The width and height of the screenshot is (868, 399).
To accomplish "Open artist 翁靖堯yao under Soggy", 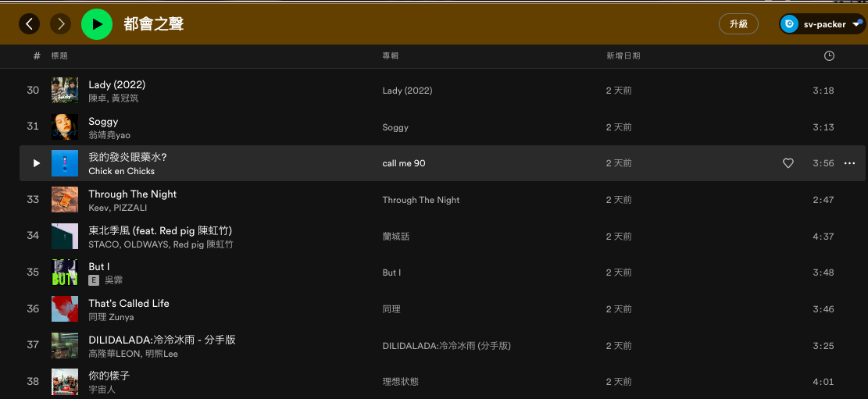I will (109, 135).
